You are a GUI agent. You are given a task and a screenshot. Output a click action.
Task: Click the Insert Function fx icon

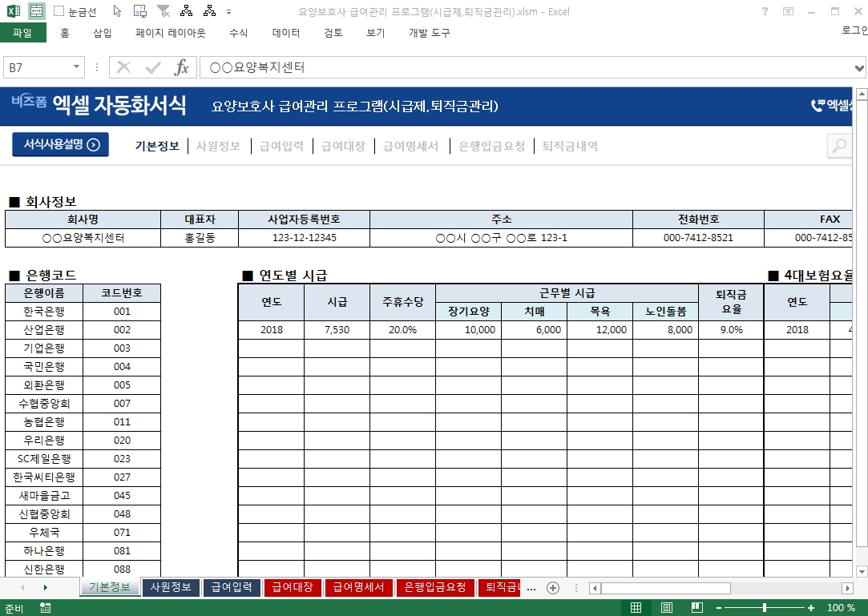coord(182,67)
